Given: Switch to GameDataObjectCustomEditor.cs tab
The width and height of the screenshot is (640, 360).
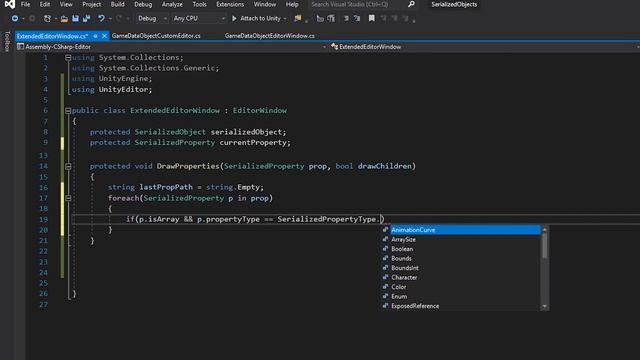Looking at the screenshot, I should [156, 36].
